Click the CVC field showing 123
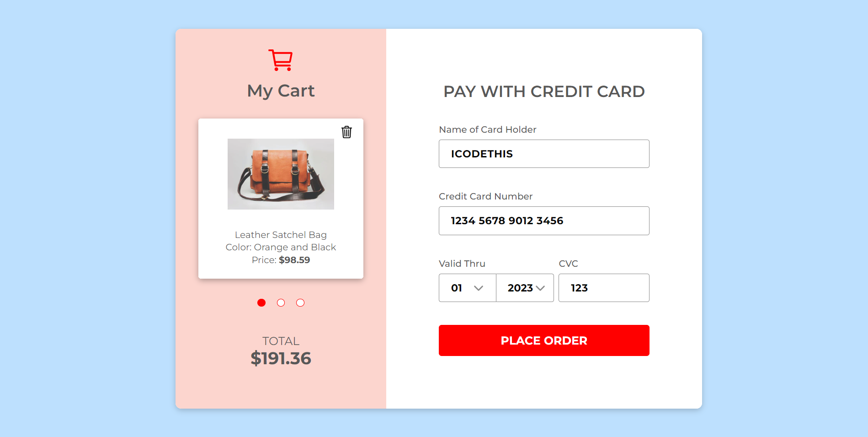This screenshot has height=437, width=868. [603, 288]
